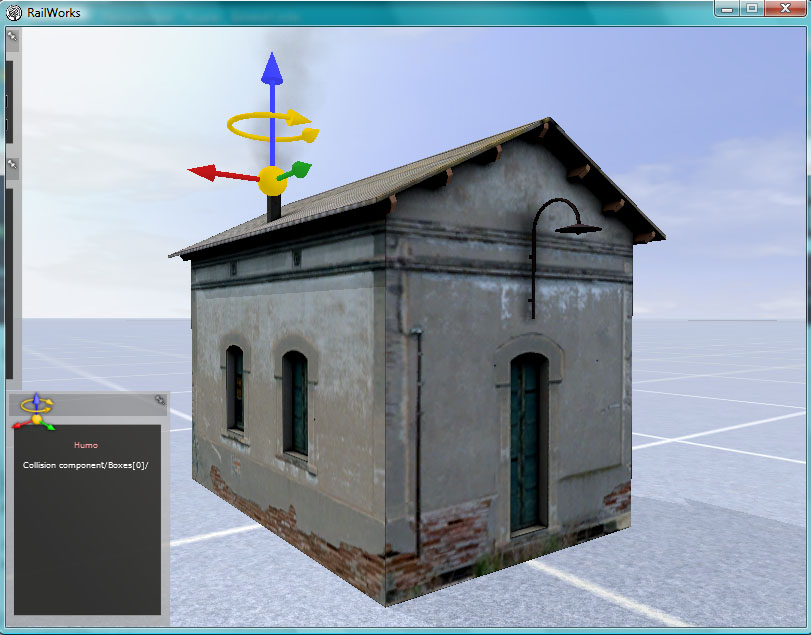Minimize the RailWorks window

[x=728, y=8]
